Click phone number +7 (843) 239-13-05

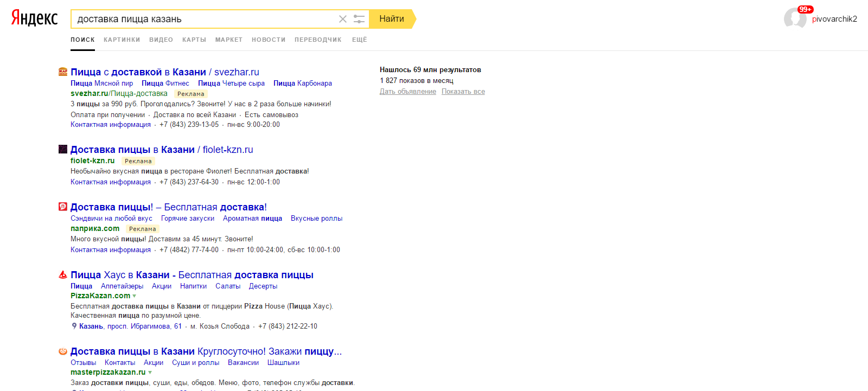point(189,124)
